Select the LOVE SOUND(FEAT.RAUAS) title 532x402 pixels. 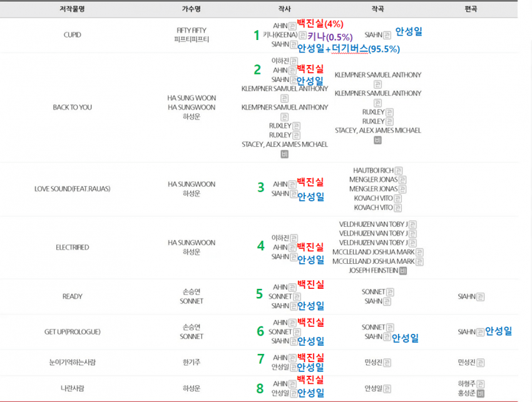(72, 189)
